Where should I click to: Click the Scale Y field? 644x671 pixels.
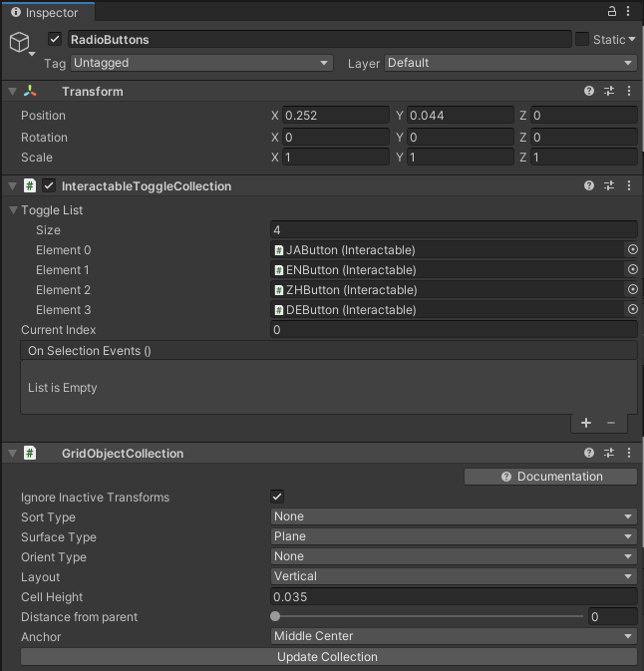click(460, 158)
